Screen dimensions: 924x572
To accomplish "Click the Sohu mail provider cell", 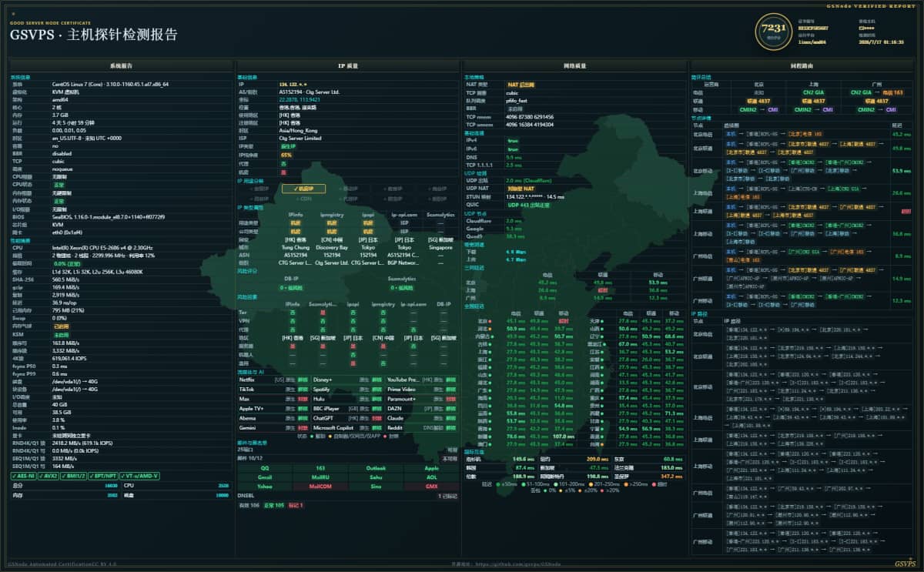I will (x=376, y=477).
